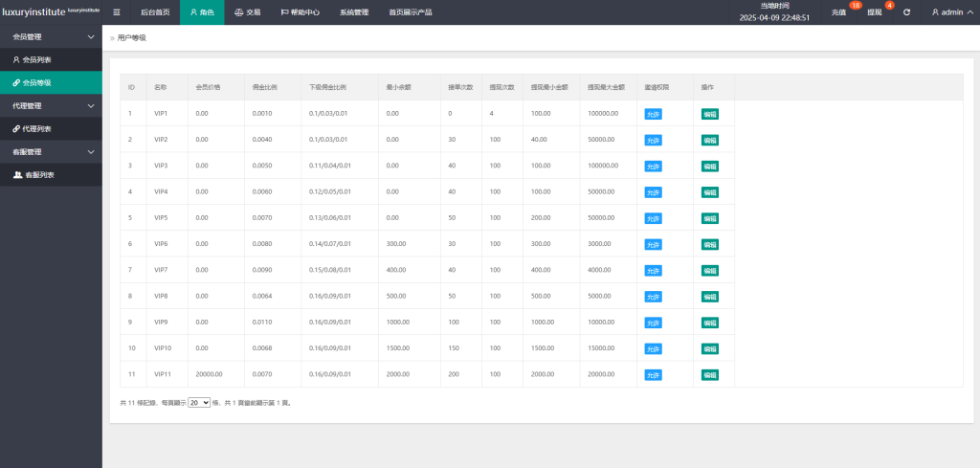Viewport: 980px width, 468px height.
Task: Click the 名称 column header
Action: coord(167,87)
